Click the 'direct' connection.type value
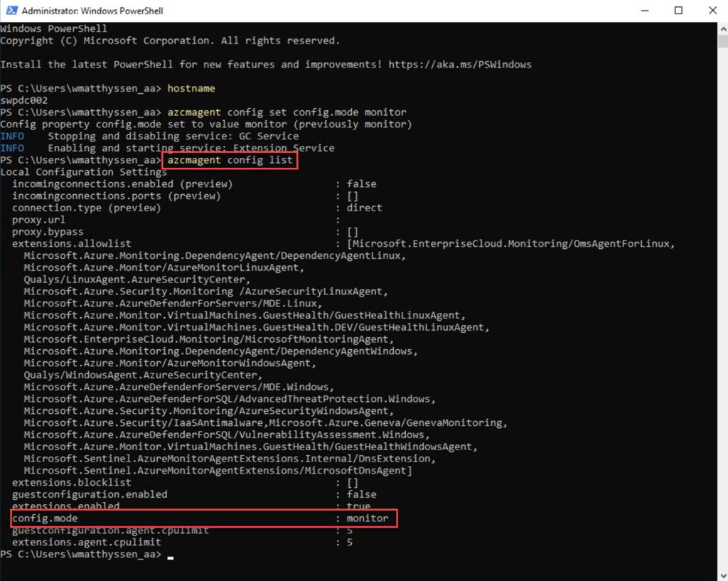This screenshot has width=728, height=581. (365, 208)
